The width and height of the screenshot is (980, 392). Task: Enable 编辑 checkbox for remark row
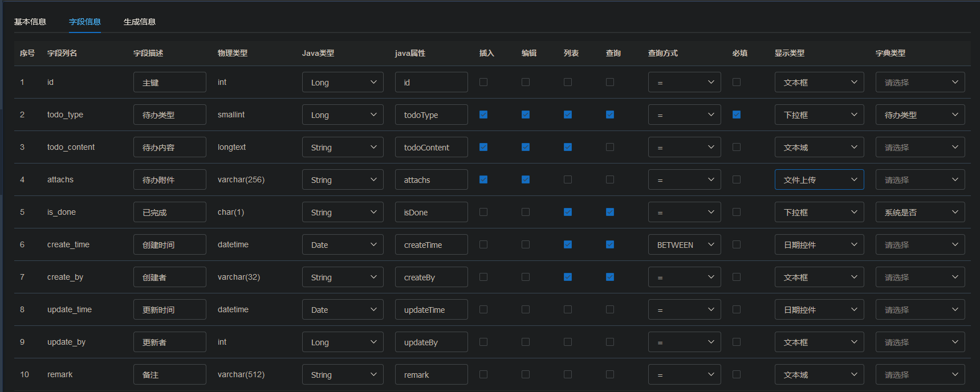526,374
